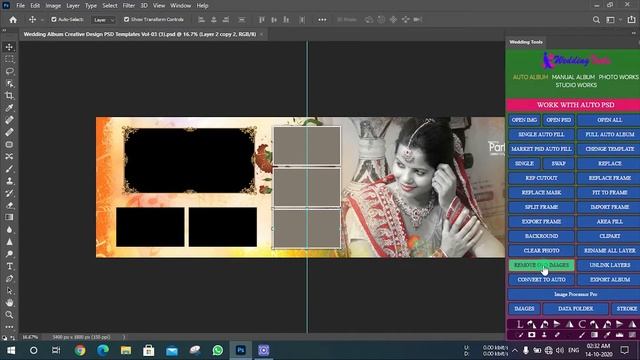Select the Lasso tool

click(9, 71)
